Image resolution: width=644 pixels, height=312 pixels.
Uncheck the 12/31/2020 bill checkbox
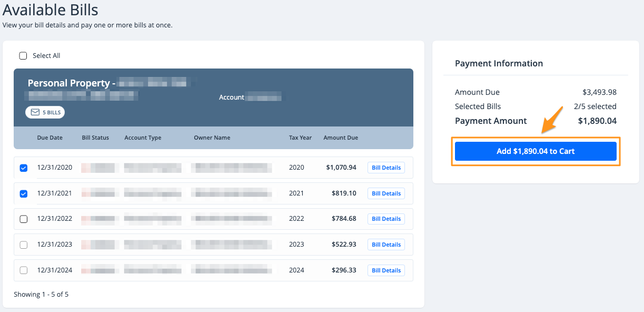(x=23, y=168)
